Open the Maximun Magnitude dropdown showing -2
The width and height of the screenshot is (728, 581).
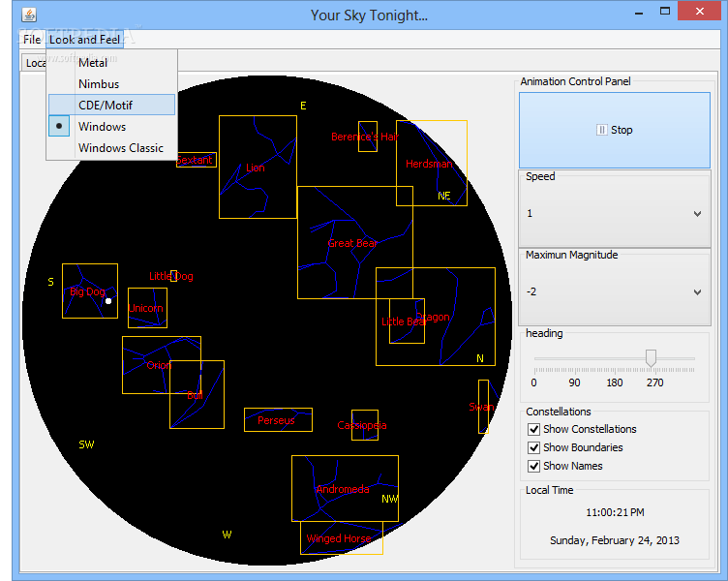[x=614, y=292]
